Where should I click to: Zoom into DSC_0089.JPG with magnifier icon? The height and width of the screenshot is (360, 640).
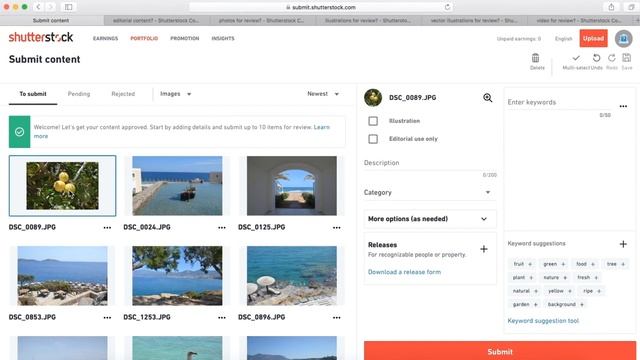click(487, 98)
